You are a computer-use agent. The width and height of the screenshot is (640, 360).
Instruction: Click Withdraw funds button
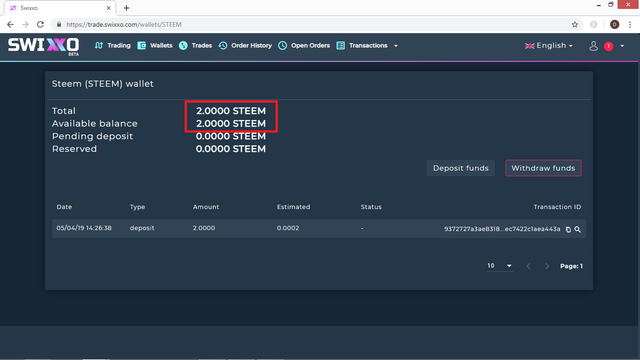coord(543,168)
